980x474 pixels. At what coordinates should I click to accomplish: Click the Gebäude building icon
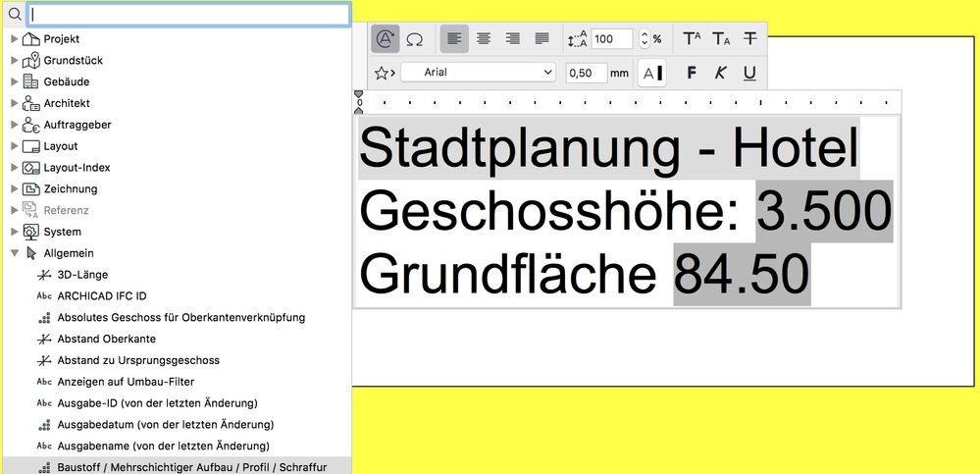[x=30, y=81]
